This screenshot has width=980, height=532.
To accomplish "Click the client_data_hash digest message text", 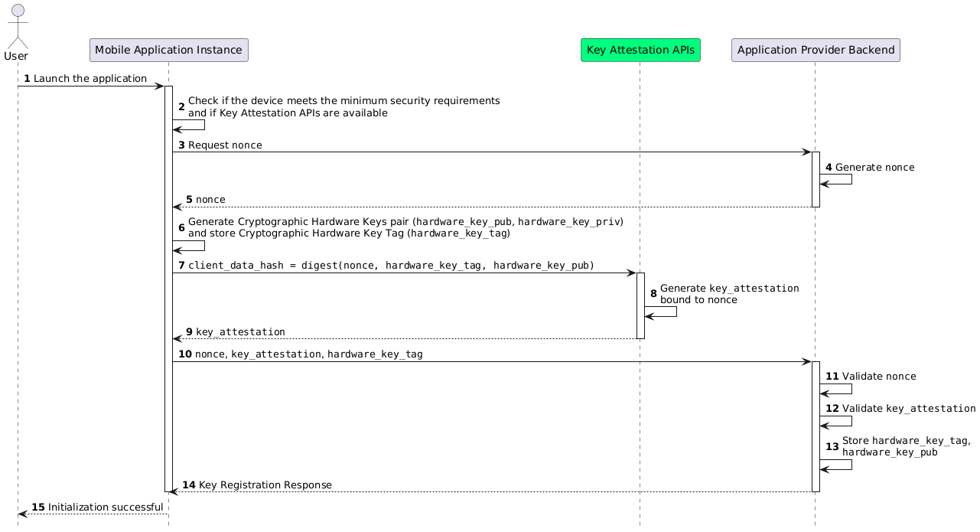I will tap(391, 266).
